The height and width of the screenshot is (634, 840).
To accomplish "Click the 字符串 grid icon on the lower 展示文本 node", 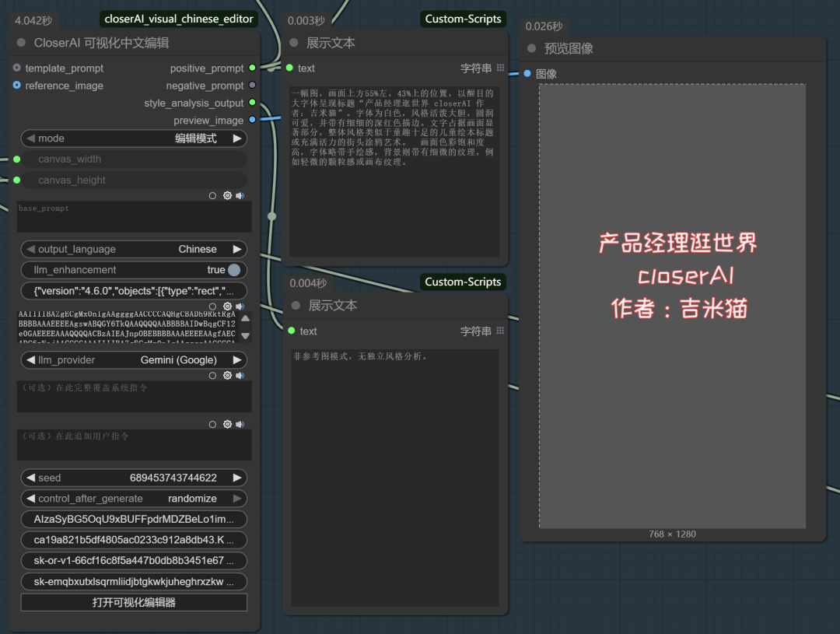I will (x=500, y=331).
